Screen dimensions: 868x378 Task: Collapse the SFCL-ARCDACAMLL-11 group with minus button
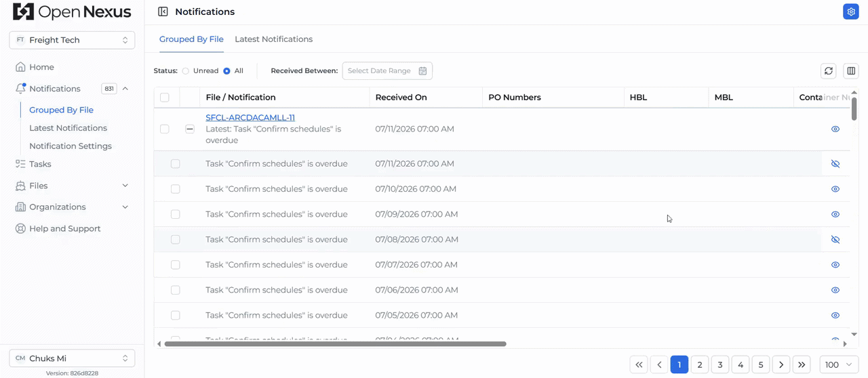[190, 129]
